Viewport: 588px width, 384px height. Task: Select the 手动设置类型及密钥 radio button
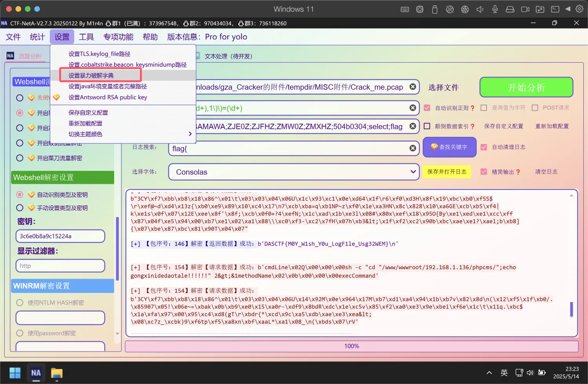(20, 208)
